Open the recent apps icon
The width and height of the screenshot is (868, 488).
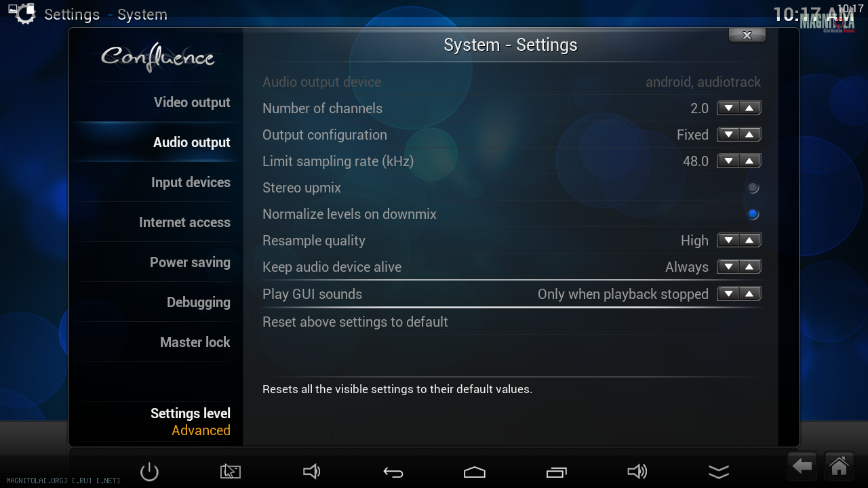556,472
